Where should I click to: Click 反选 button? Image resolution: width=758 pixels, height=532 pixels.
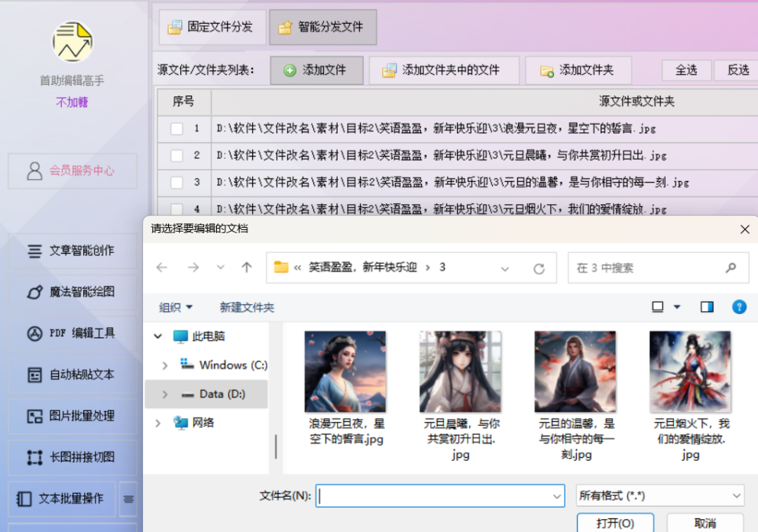(737, 70)
